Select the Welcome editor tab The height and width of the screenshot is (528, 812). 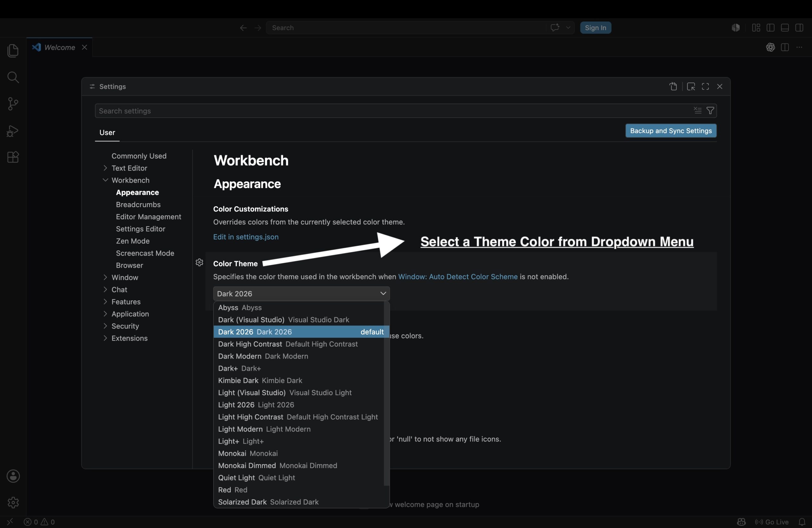pyautogui.click(x=59, y=48)
